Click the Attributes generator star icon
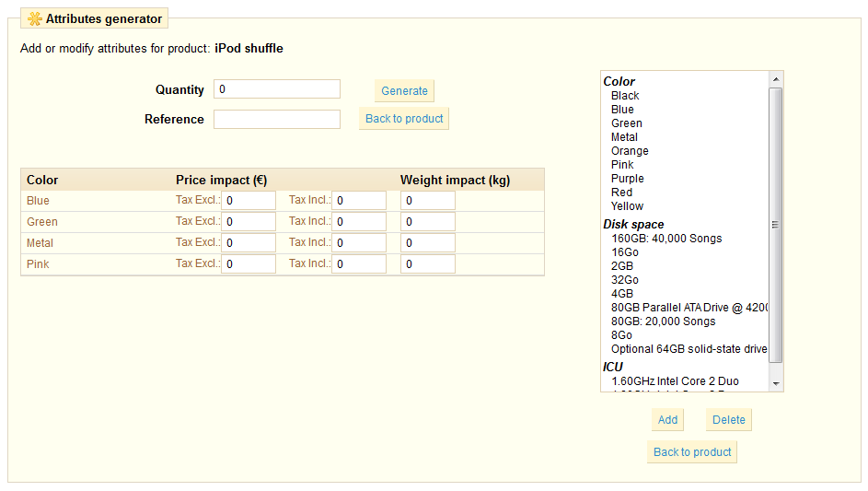The width and height of the screenshot is (868, 491). click(35, 18)
